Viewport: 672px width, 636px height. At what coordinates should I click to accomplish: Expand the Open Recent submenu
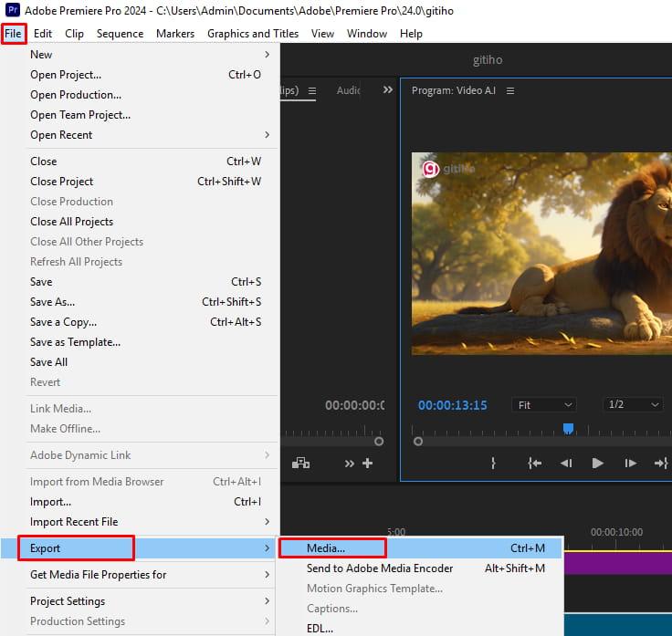140,135
